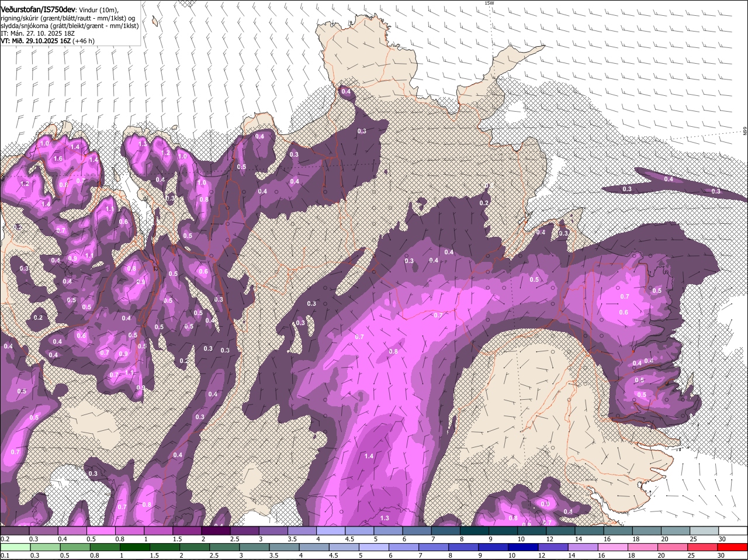Image resolution: width=748 pixels, height=560 pixels.
Task: Pick the grey-teal swatch between 18 and 20 in top row
Action: (x=647, y=531)
